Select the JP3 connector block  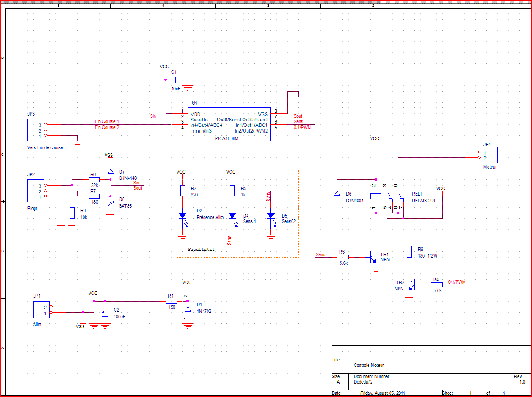[36, 130]
